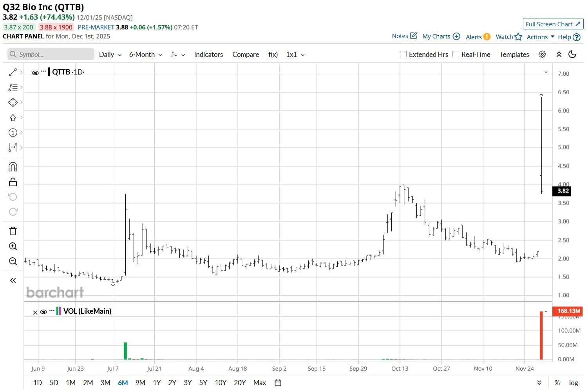The height and width of the screenshot is (391, 588).
Task: Open the Fibonacci and list tools
Action: 13,87
